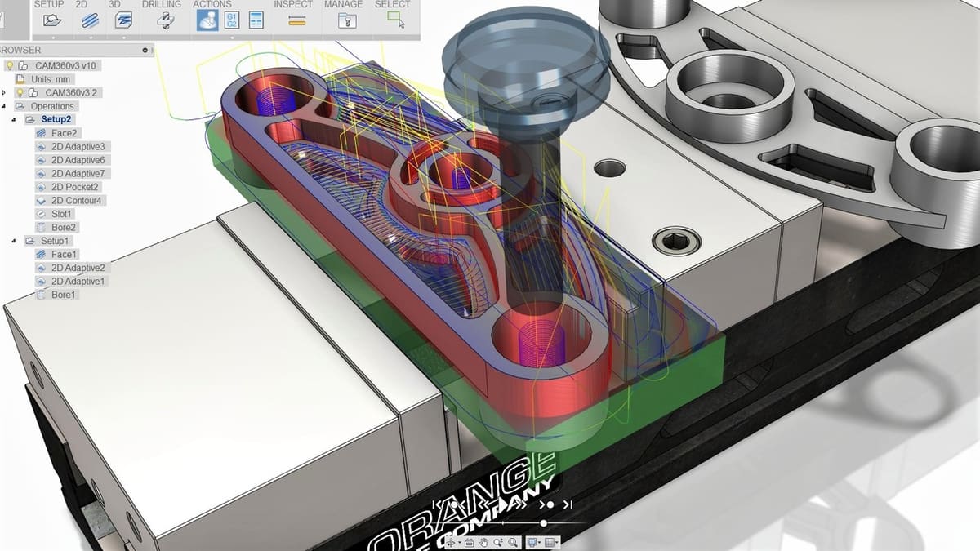Click the Fit to view icon
Viewport: 980px width, 551px height.
[513, 543]
